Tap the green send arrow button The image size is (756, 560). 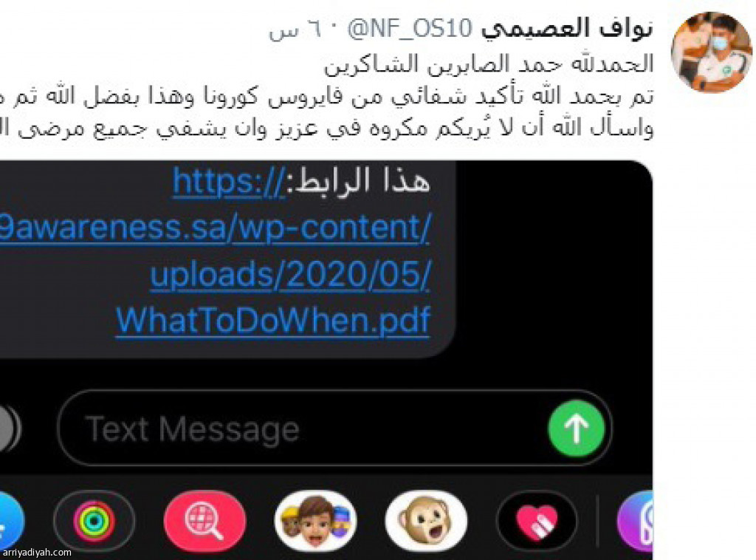pos(576,428)
